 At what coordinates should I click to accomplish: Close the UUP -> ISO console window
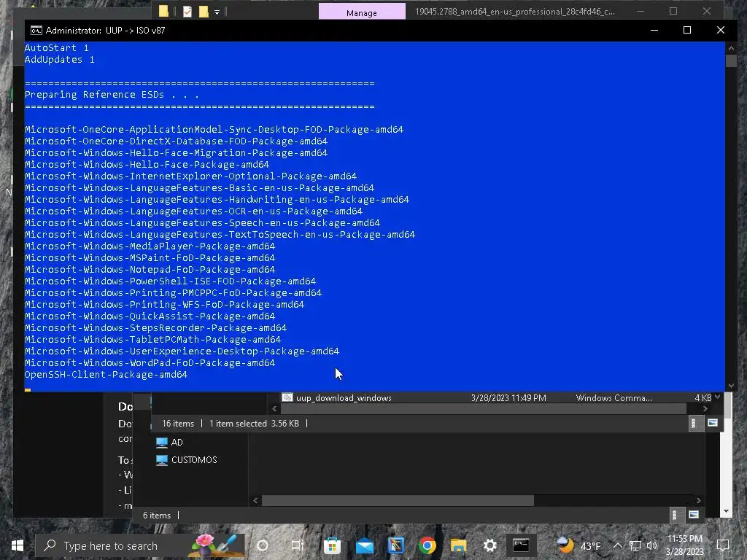[x=720, y=30]
